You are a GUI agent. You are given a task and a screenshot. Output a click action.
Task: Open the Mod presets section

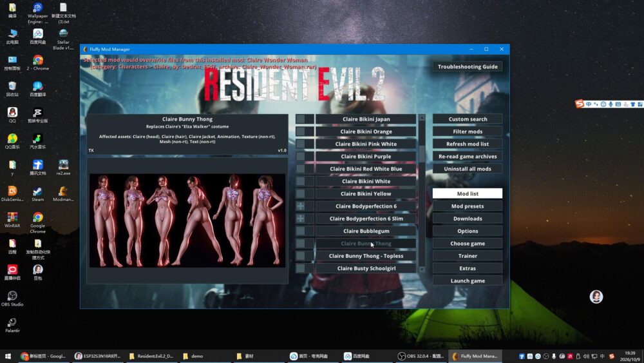468,206
